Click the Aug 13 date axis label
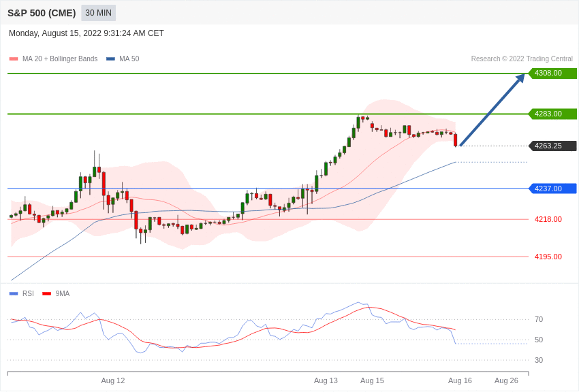 point(326,380)
